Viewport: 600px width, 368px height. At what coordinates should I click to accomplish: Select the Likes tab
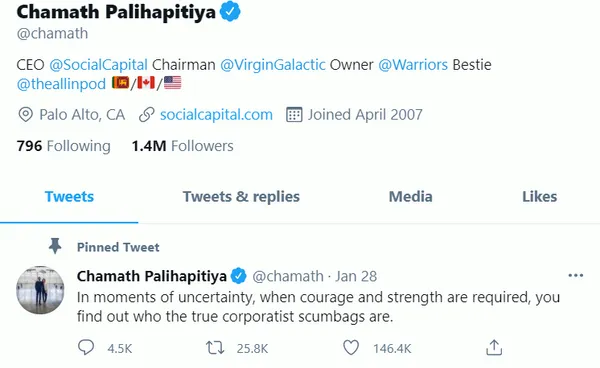(540, 197)
